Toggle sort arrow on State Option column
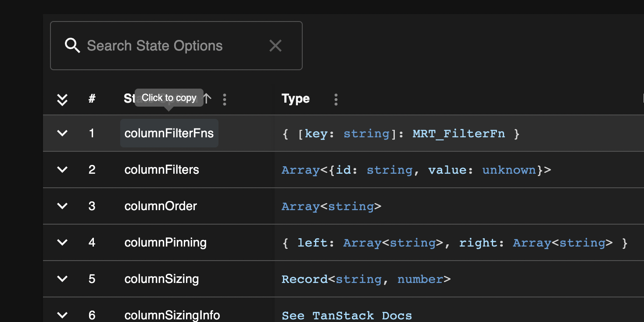The width and height of the screenshot is (644, 322). click(x=208, y=99)
